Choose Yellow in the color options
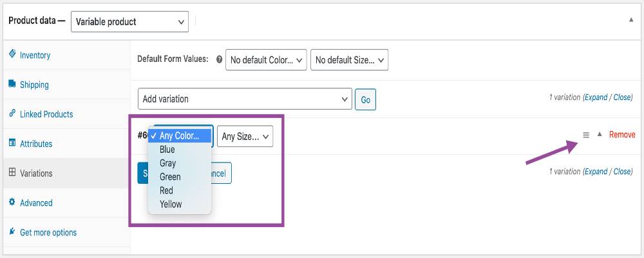Image resolution: width=644 pixels, height=258 pixels. click(171, 204)
